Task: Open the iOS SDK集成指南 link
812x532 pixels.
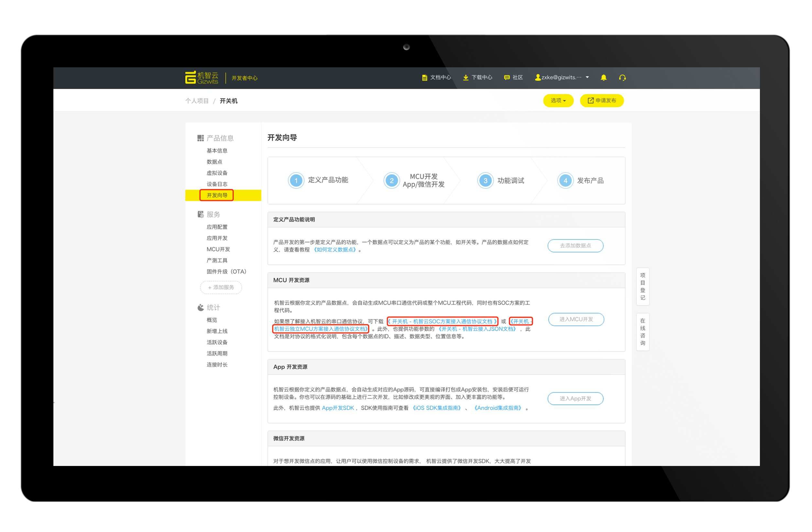Action: click(436, 408)
